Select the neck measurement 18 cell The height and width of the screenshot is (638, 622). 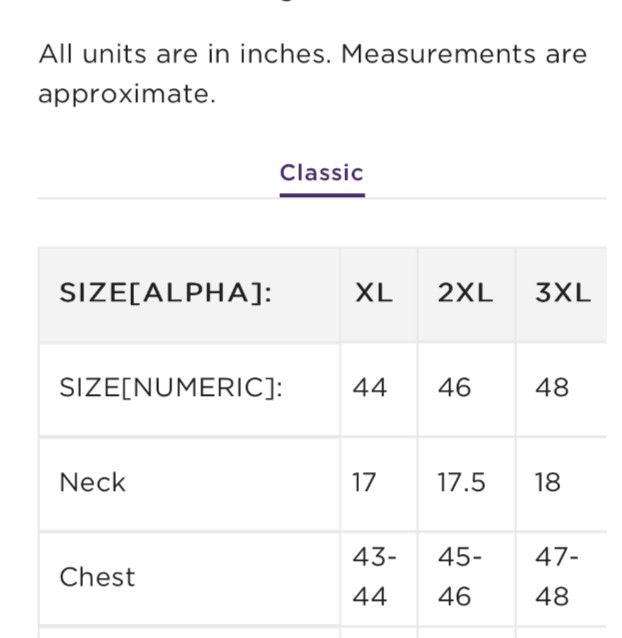click(x=547, y=482)
